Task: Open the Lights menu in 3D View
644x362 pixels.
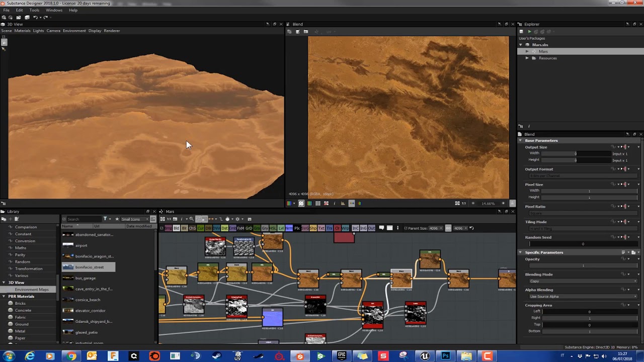Action: tap(38, 31)
